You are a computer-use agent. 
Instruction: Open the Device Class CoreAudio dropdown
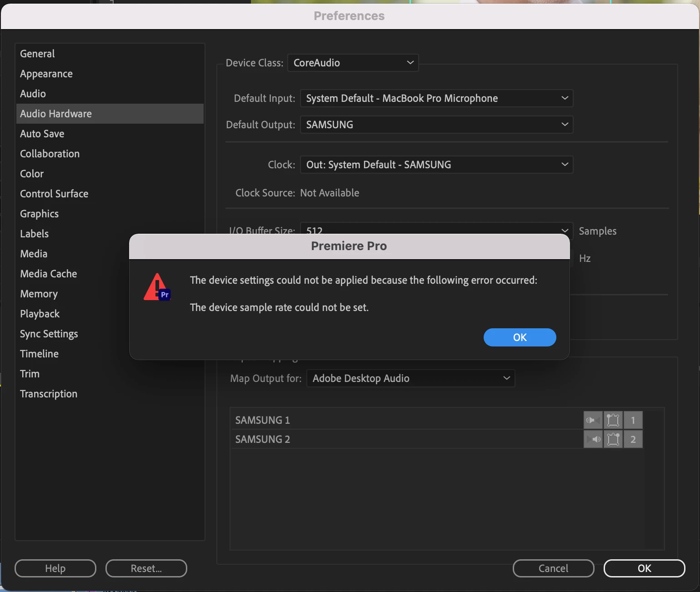[353, 63]
